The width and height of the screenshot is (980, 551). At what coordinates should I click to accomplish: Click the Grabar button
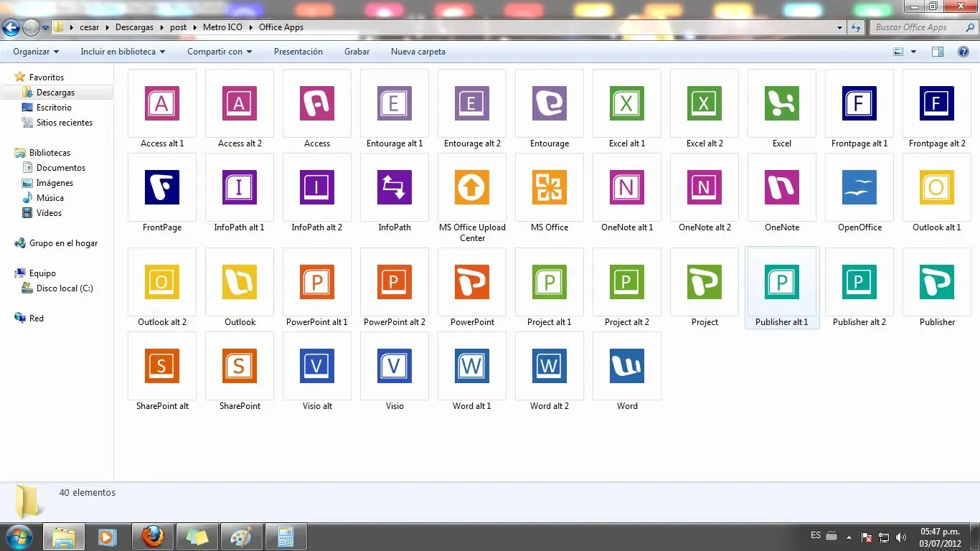point(357,52)
